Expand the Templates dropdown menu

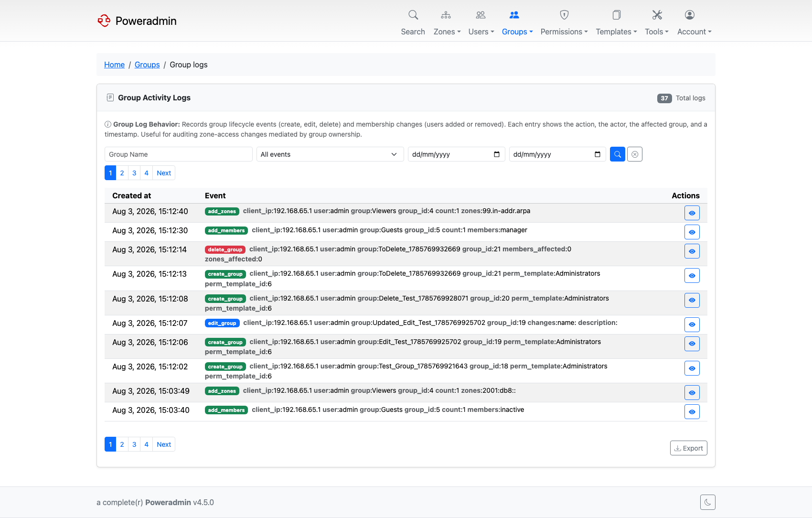click(x=616, y=32)
